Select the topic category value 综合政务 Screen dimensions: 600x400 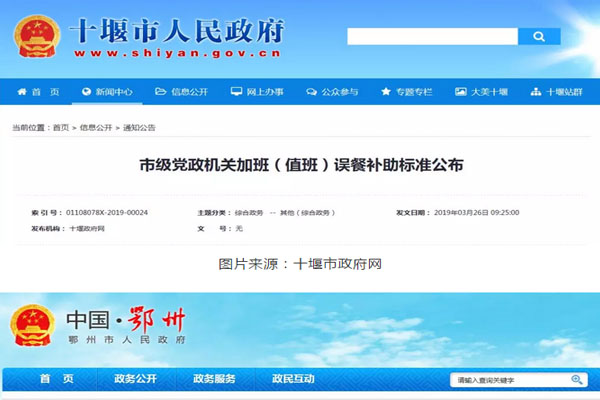(249, 212)
